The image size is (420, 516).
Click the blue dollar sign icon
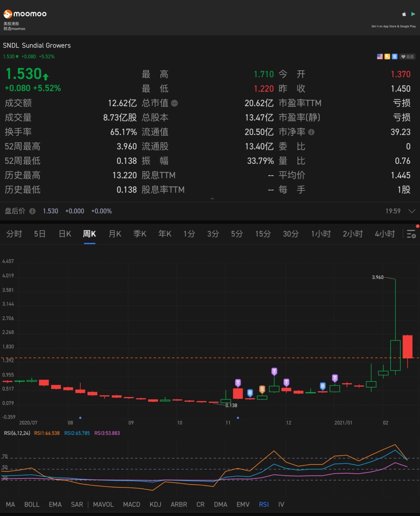point(395,56)
